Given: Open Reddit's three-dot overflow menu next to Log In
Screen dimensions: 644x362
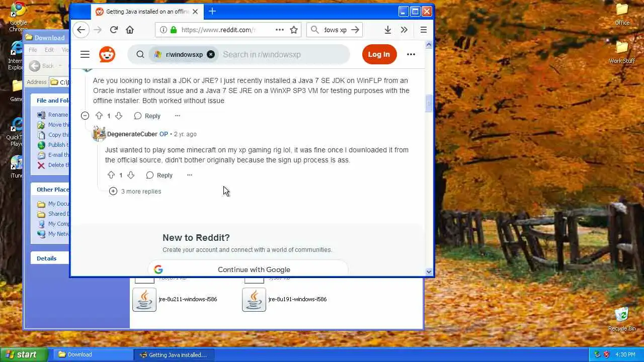Looking at the screenshot, I should 411,54.
